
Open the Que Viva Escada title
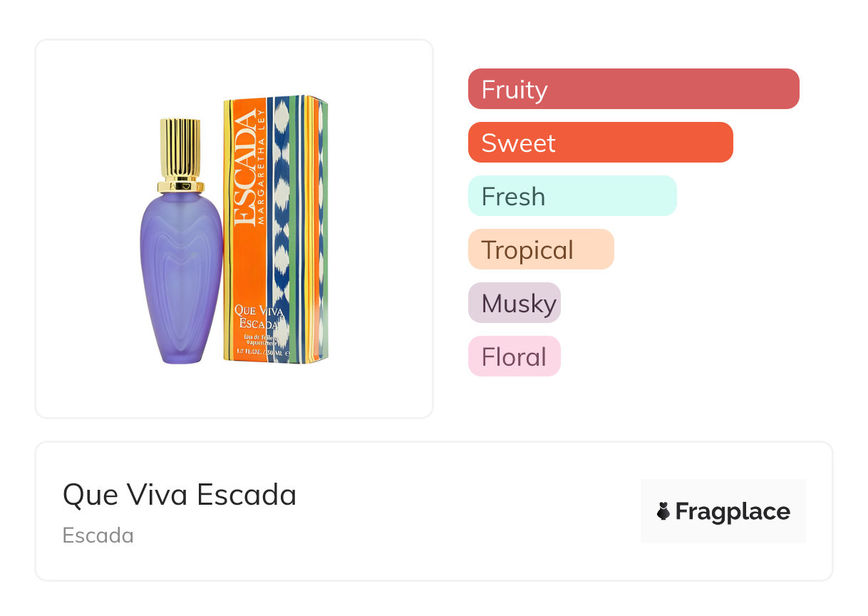tap(180, 495)
